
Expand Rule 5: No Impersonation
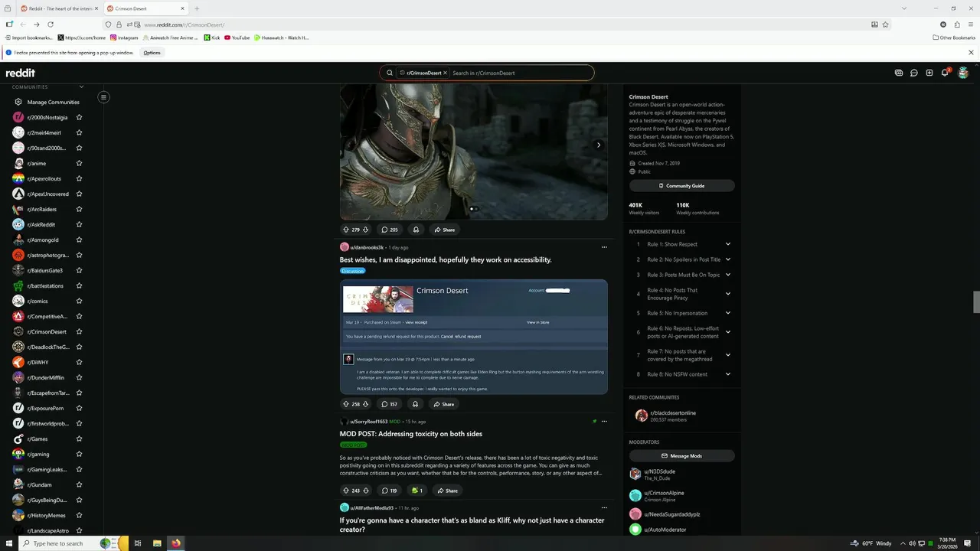[728, 313]
